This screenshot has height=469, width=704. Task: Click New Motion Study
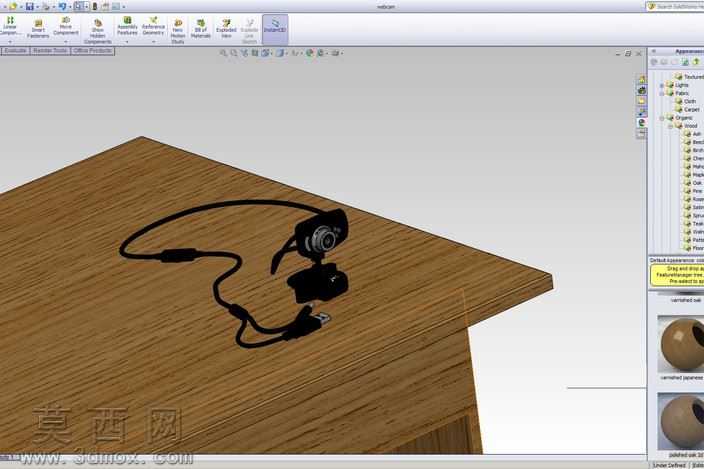(x=178, y=31)
